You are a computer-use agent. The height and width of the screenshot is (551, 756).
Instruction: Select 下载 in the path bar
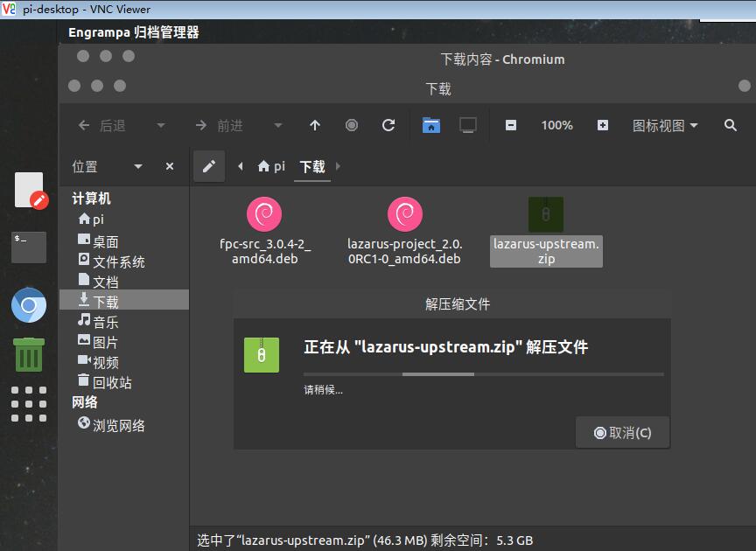(x=312, y=166)
